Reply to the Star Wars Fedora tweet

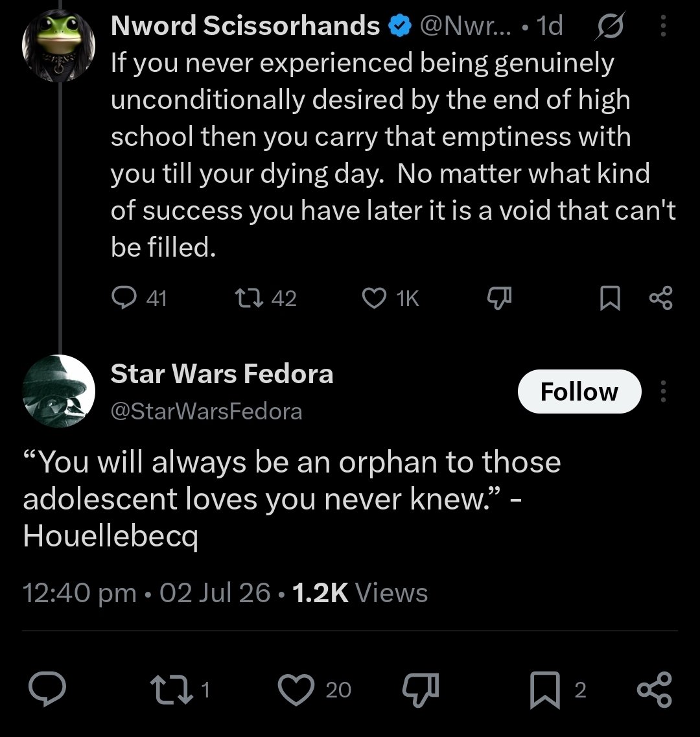[x=47, y=689]
